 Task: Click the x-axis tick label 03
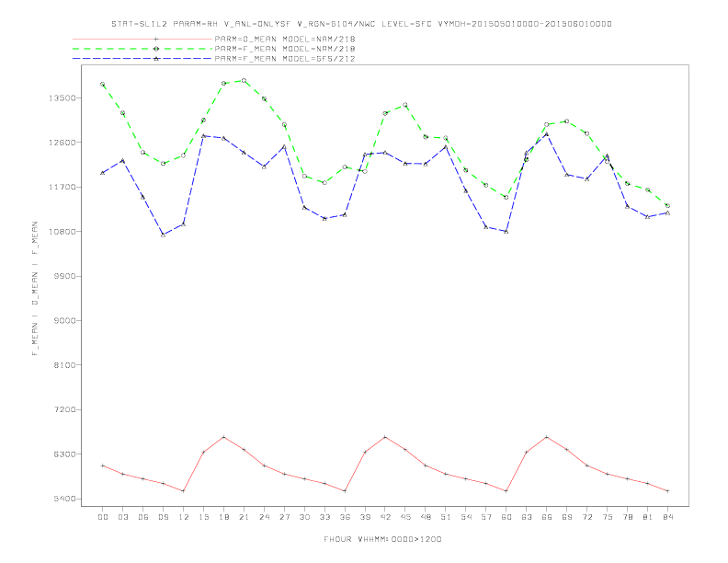point(122,517)
